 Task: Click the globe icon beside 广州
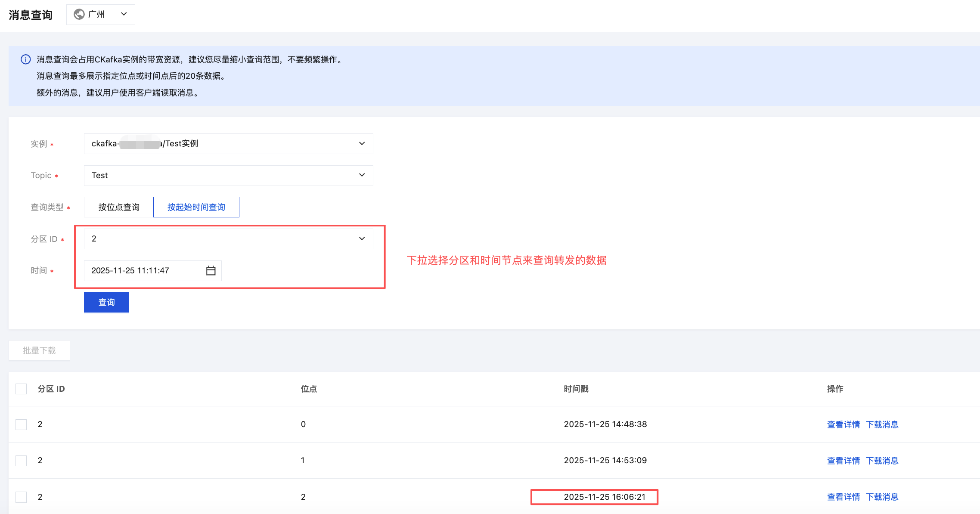79,14
